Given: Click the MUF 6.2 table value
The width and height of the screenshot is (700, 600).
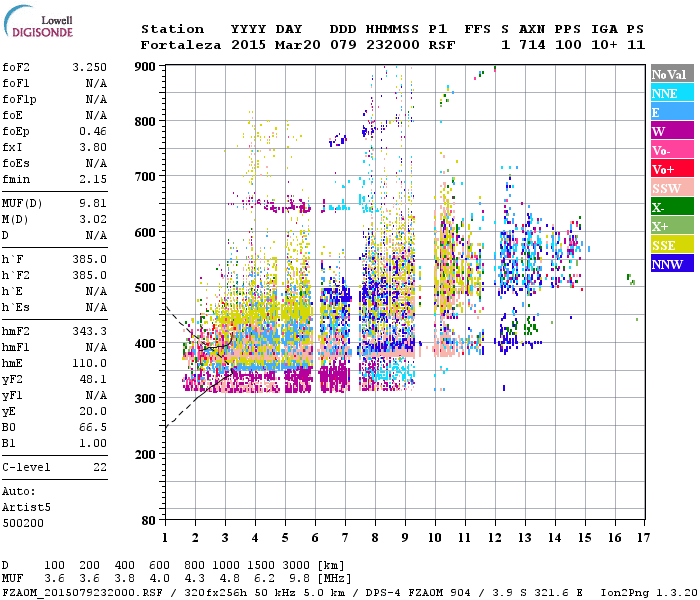Looking at the screenshot, I should 264,579.
